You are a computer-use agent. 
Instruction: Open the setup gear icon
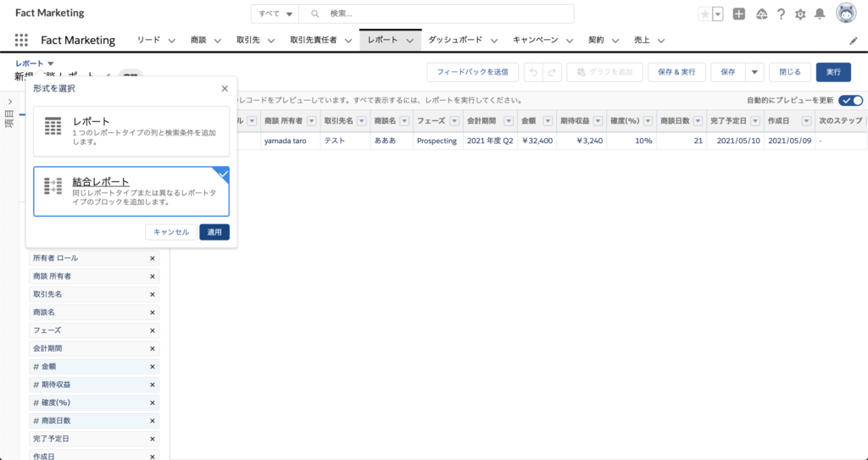coord(800,14)
